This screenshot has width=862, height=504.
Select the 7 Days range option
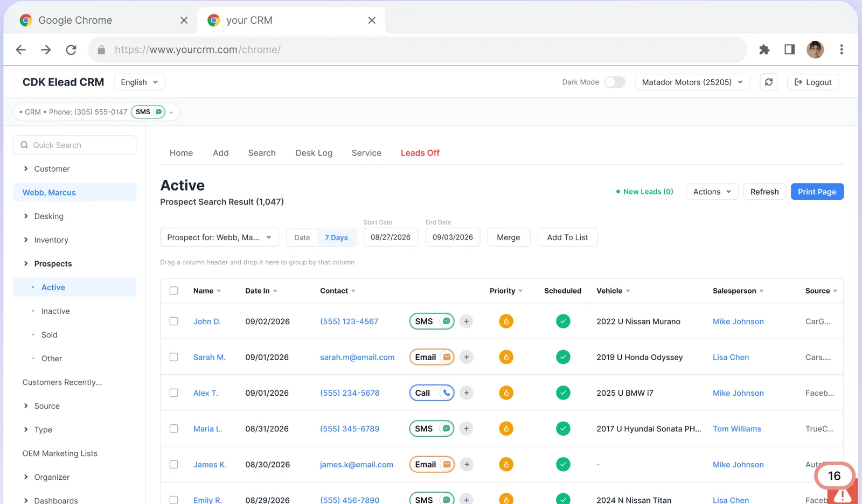point(336,237)
